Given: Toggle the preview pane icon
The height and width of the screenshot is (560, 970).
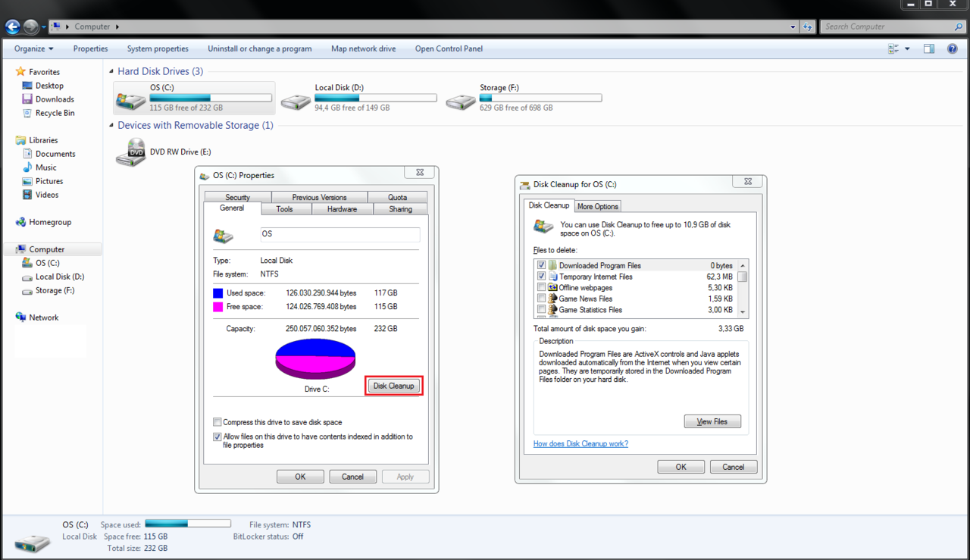Looking at the screenshot, I should click(929, 48).
